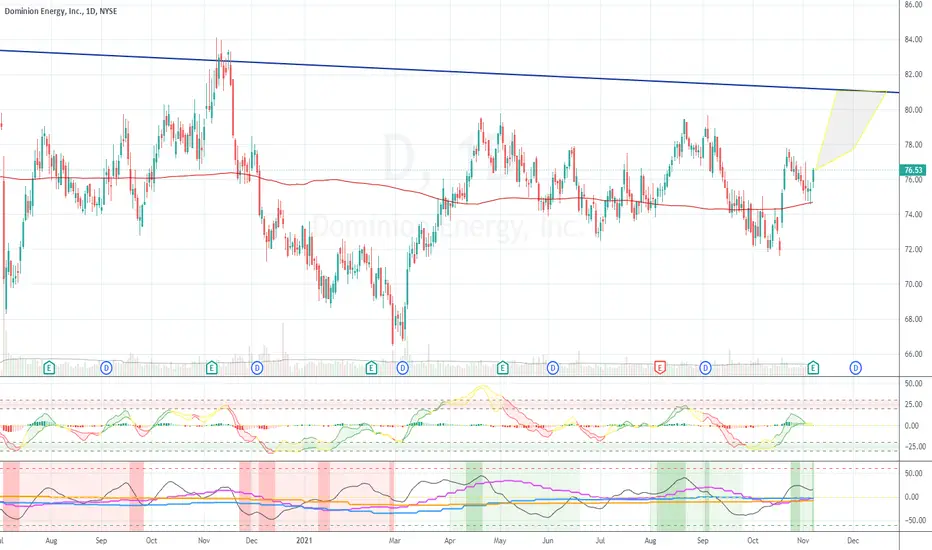
Task: Click the Apr label on time axis
Action: pyautogui.click(x=450, y=540)
